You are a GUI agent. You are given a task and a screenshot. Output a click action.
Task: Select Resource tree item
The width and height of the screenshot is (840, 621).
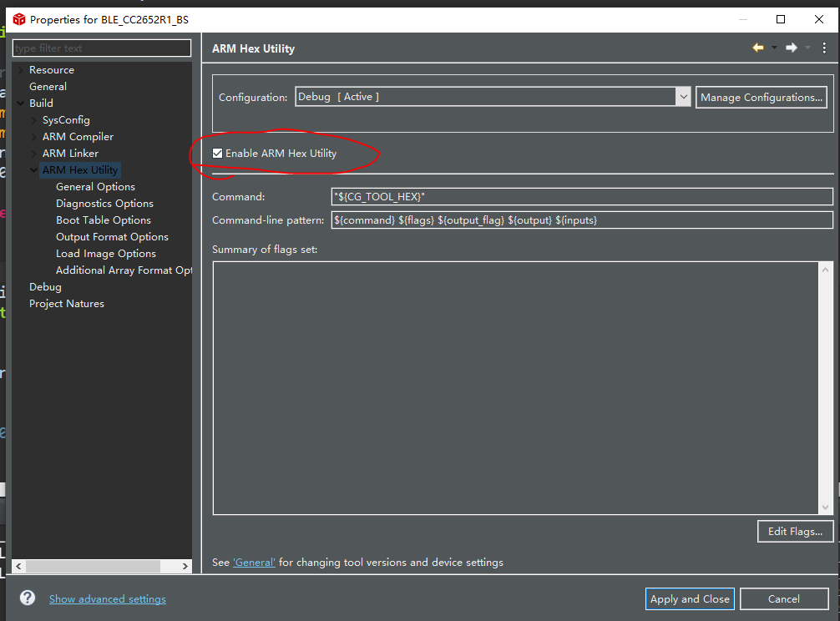pyautogui.click(x=52, y=70)
